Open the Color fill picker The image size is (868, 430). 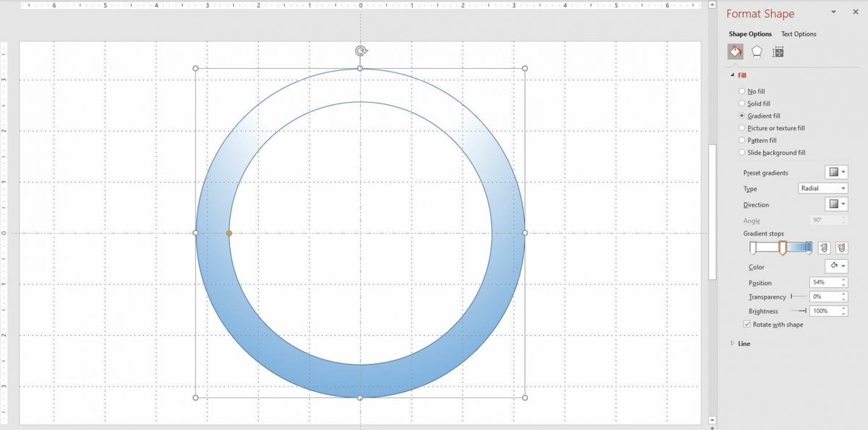point(837,266)
